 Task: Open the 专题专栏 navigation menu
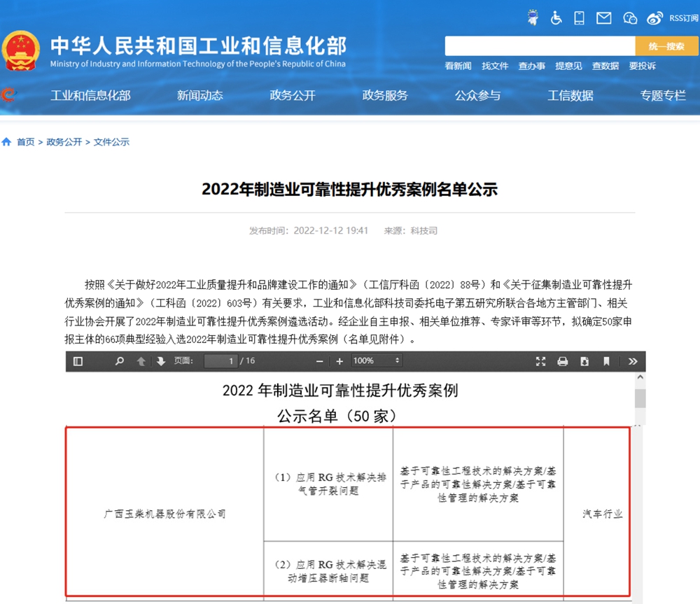point(663,95)
